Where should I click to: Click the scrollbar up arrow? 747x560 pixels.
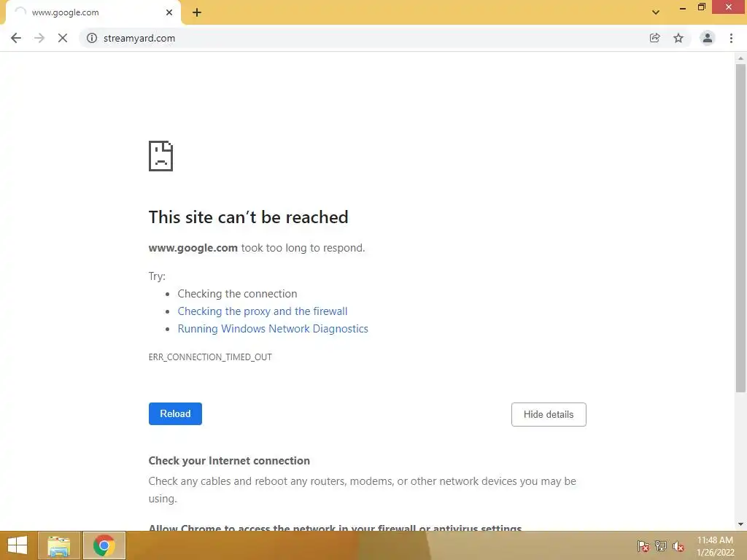pos(740,58)
